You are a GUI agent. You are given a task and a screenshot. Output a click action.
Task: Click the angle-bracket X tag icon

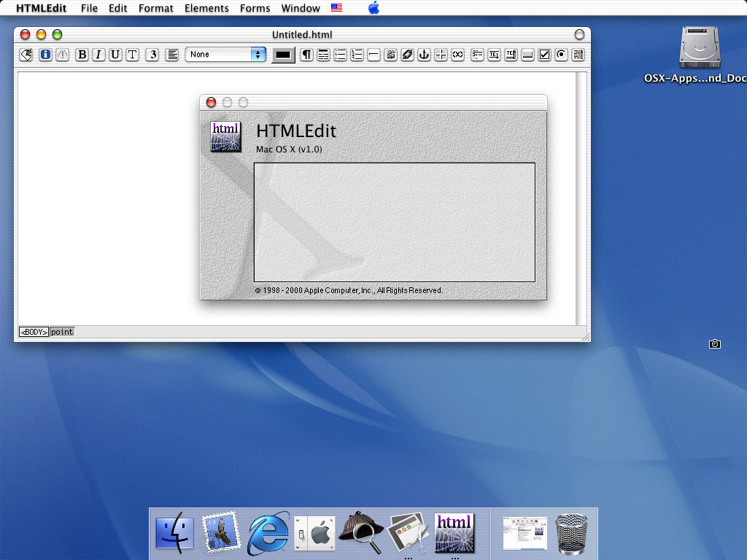[458, 55]
